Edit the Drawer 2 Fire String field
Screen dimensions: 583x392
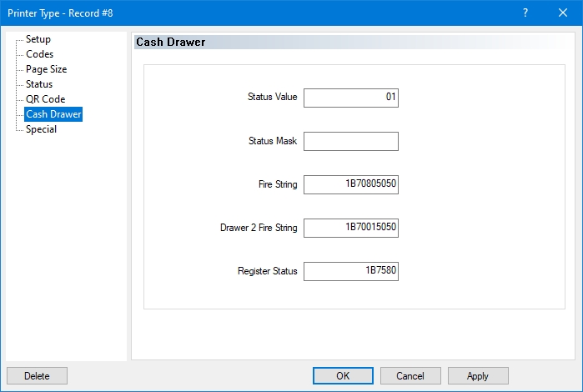[350, 228]
